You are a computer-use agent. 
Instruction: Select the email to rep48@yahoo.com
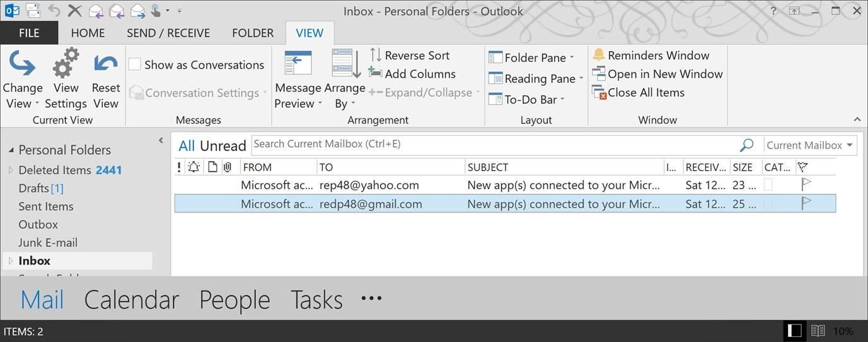[x=505, y=185]
